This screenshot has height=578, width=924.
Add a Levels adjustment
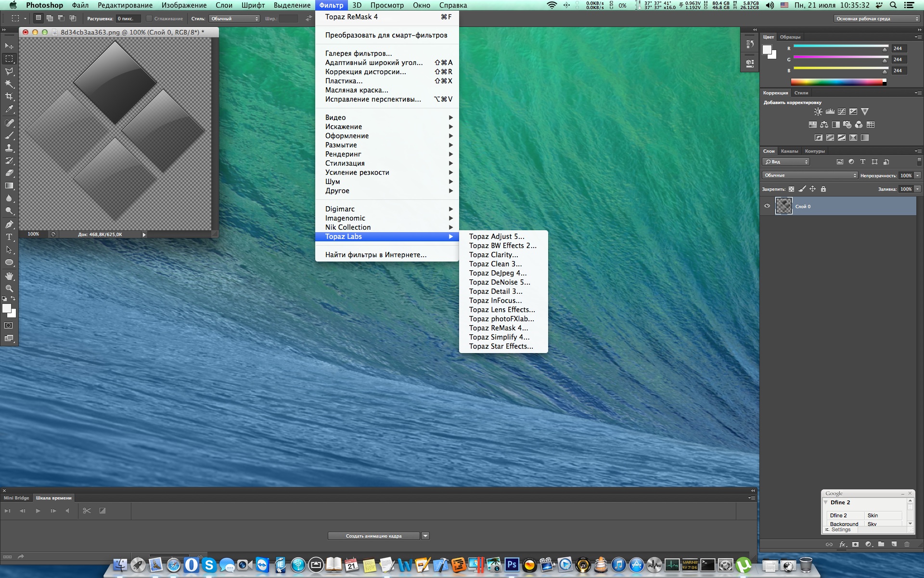click(830, 112)
